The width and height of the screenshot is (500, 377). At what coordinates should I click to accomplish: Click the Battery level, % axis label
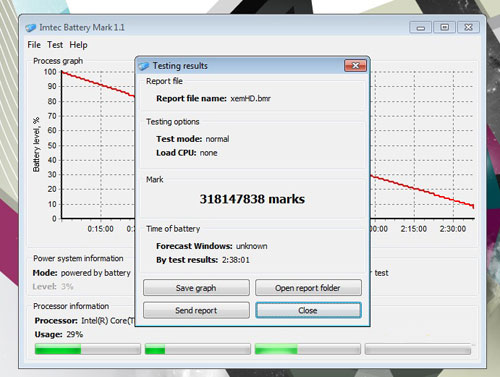pos(36,145)
